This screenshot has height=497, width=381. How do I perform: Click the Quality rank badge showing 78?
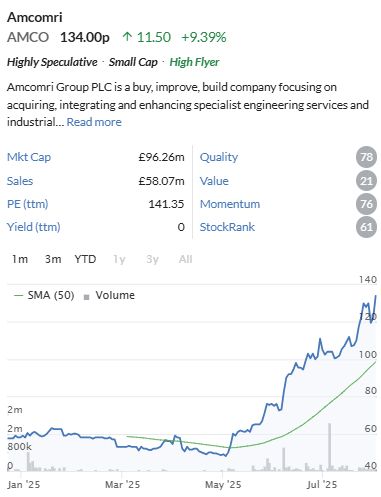pyautogui.click(x=366, y=157)
